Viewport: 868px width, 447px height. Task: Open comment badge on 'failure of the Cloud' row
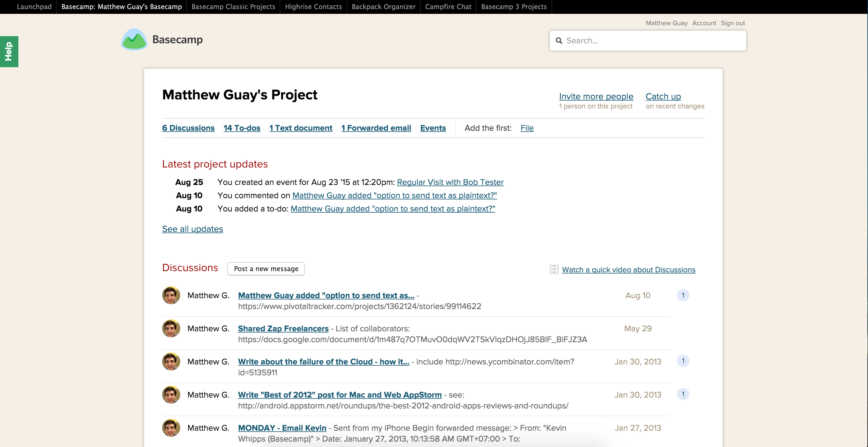[x=683, y=361]
